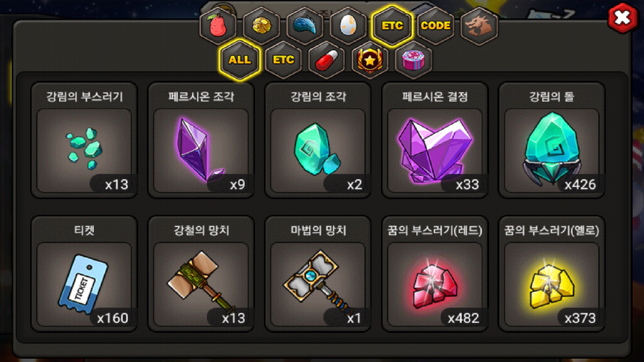
Task: Pick the 꿈의 부스러기(옐로) yellow gem
Action: 552,274
